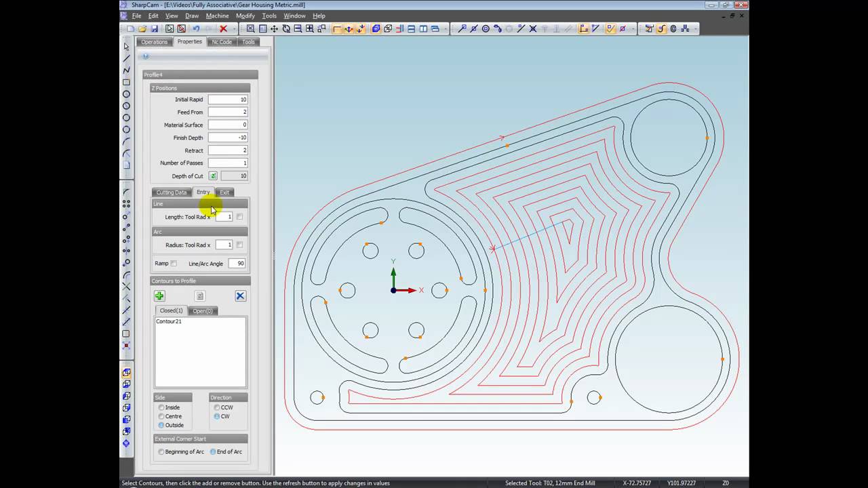Viewport: 868px width, 488px height.
Task: Click the wireframe cube view icon
Action: pos(388,28)
